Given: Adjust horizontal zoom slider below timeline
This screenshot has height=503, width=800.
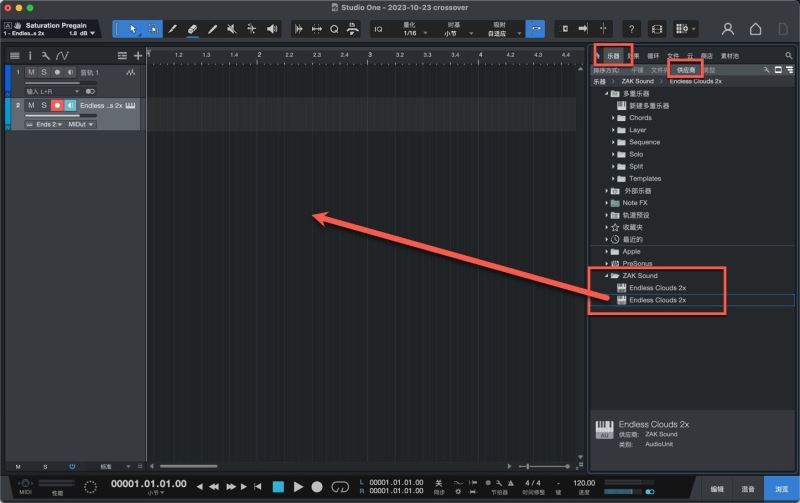Looking at the screenshot, I should pyautogui.click(x=545, y=466).
